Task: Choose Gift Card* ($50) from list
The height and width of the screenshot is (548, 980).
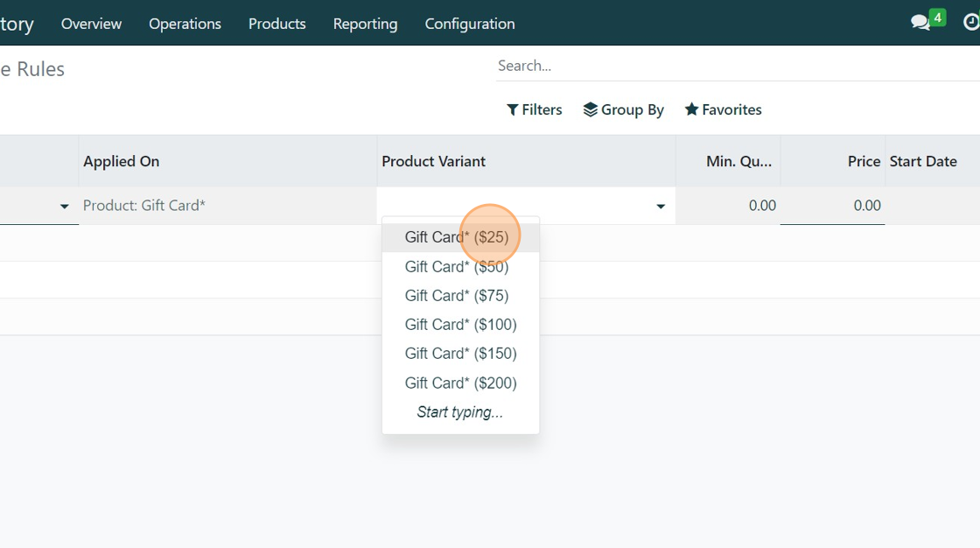Action: point(457,266)
